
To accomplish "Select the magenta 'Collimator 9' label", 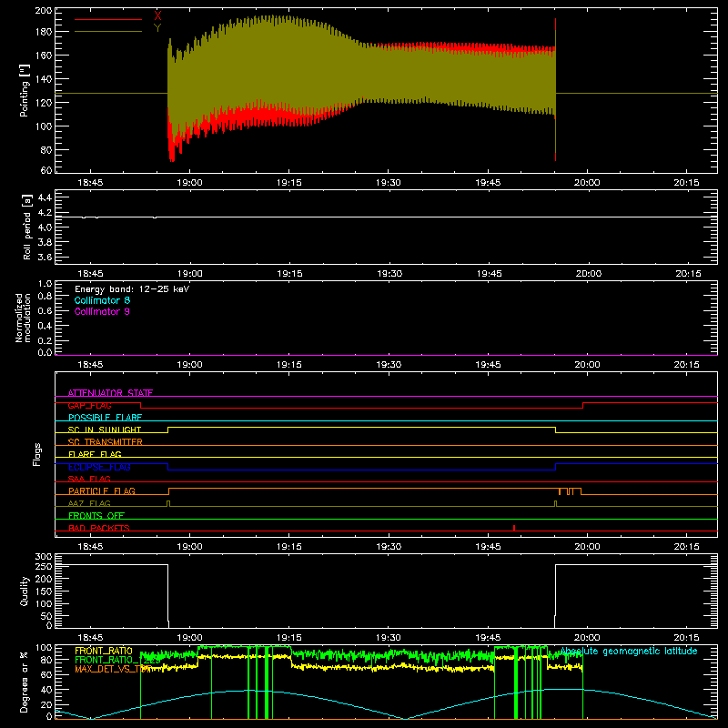I will pos(102,311).
